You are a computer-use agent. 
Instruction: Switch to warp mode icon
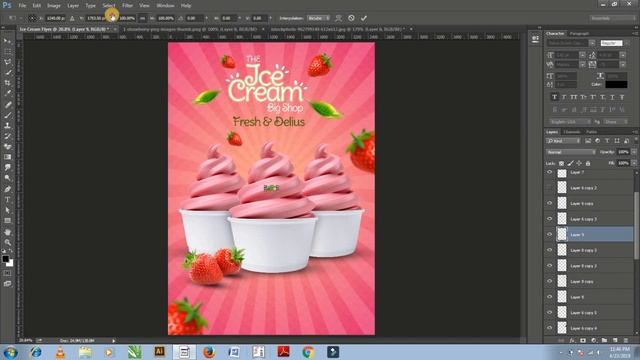pyautogui.click(x=338, y=18)
